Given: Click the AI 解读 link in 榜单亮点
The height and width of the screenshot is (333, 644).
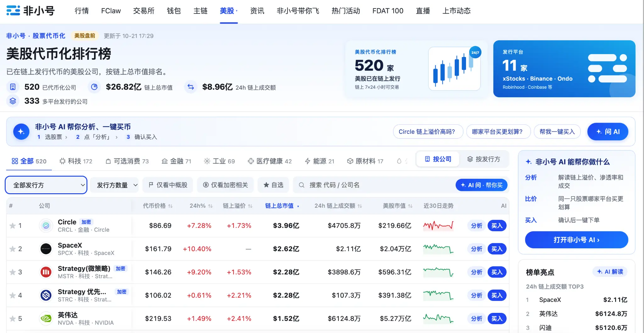Looking at the screenshot, I should 610,272.
